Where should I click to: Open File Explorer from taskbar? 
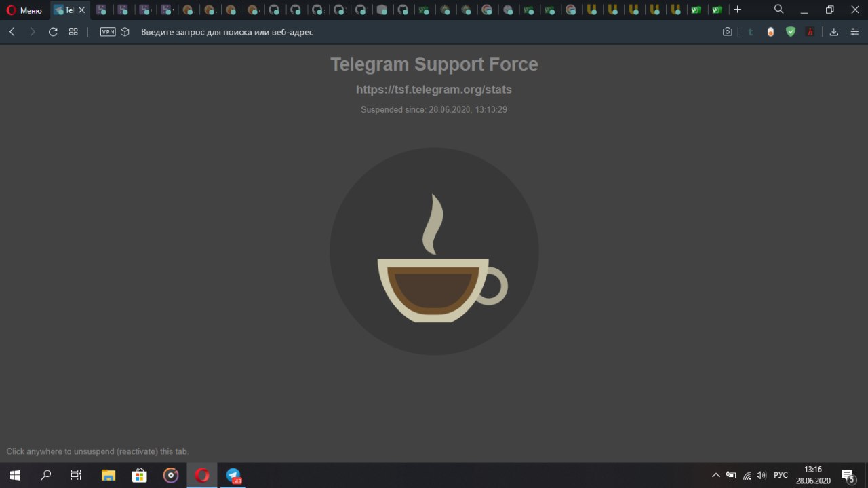click(x=108, y=475)
